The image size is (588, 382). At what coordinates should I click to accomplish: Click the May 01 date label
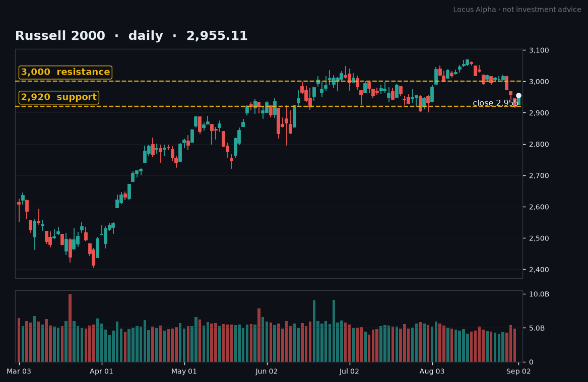pyautogui.click(x=184, y=371)
